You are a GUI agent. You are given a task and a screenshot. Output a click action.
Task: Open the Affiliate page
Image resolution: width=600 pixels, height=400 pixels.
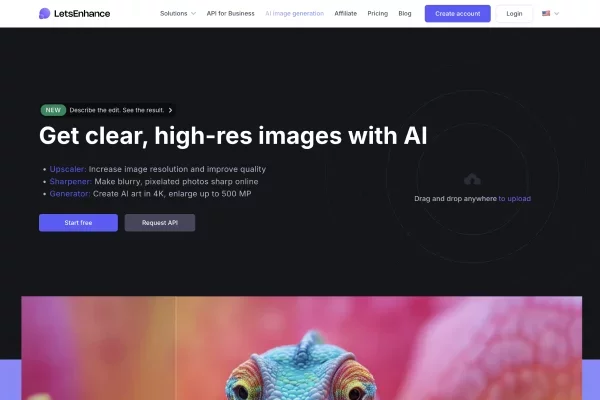tap(346, 13)
